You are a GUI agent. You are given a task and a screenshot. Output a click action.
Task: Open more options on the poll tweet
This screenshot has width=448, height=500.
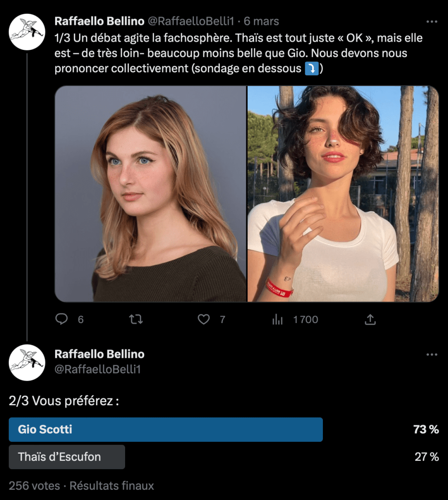click(432, 354)
